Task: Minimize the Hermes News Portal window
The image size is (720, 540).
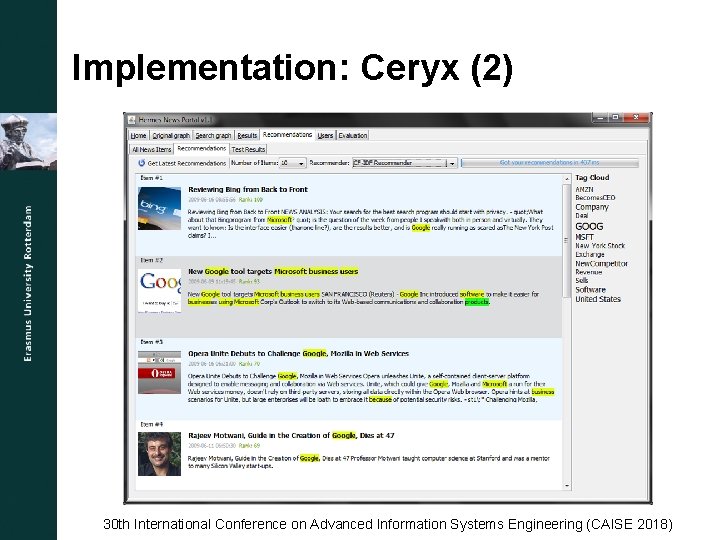Action: [600, 118]
